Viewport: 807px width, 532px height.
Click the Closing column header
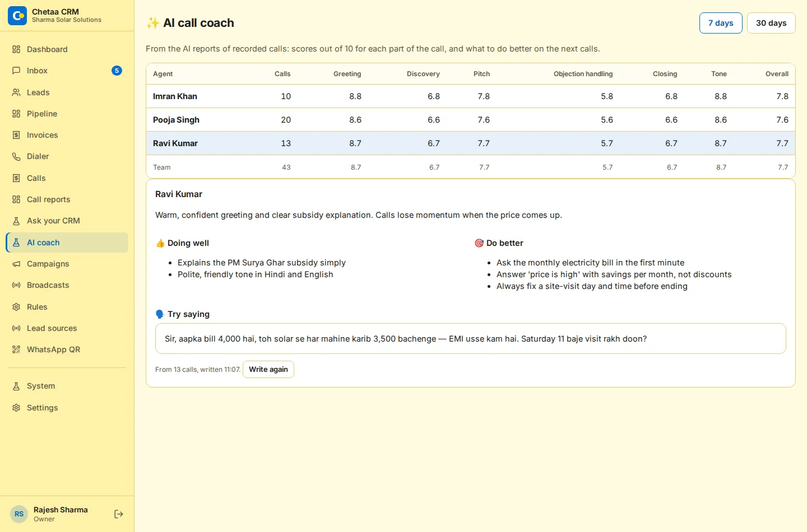(665, 74)
